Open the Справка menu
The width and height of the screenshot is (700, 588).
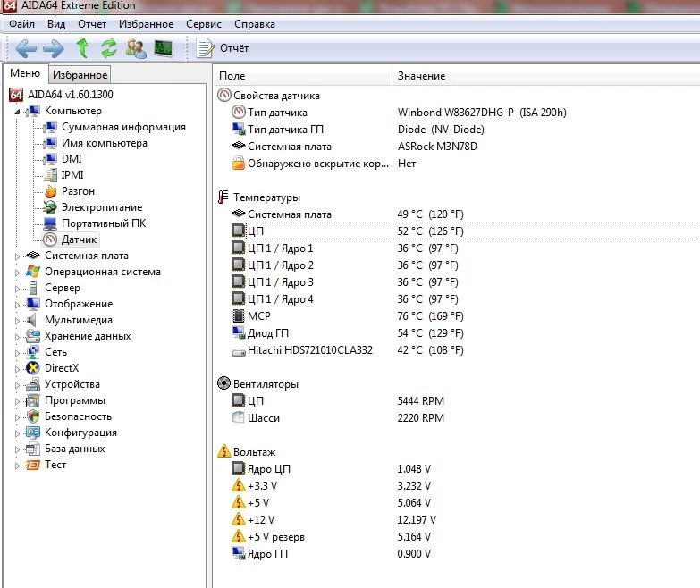click(x=255, y=24)
